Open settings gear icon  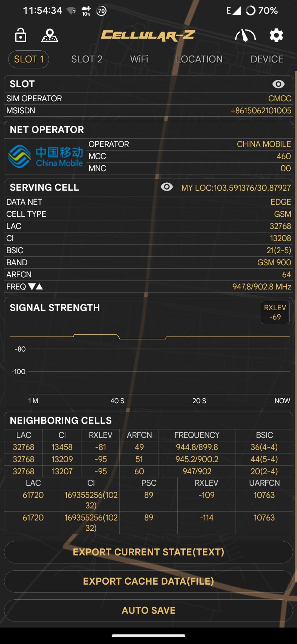coord(276,35)
